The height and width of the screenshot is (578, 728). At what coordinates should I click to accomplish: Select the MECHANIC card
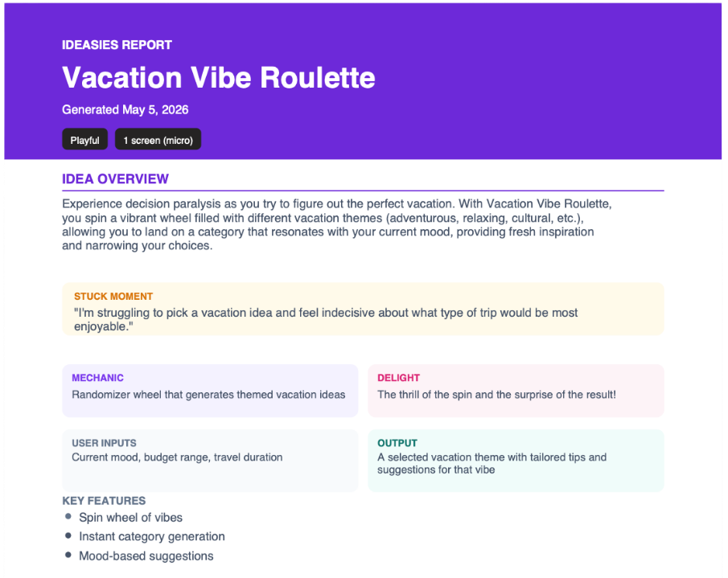coord(210,391)
